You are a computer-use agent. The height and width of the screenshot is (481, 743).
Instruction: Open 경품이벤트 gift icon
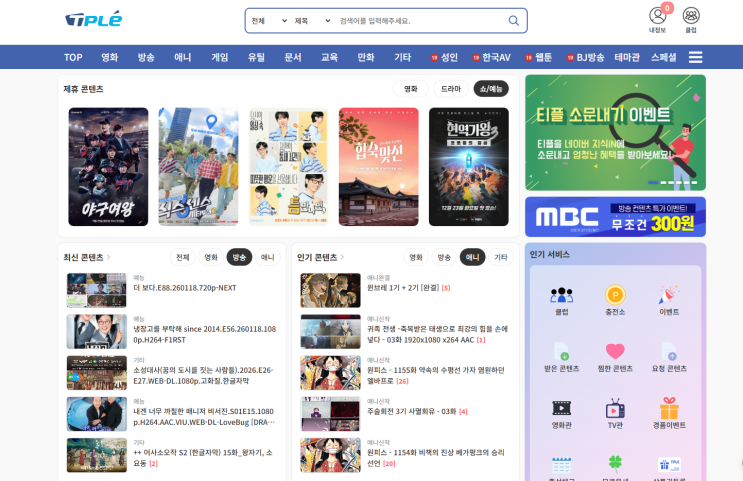tap(669, 408)
